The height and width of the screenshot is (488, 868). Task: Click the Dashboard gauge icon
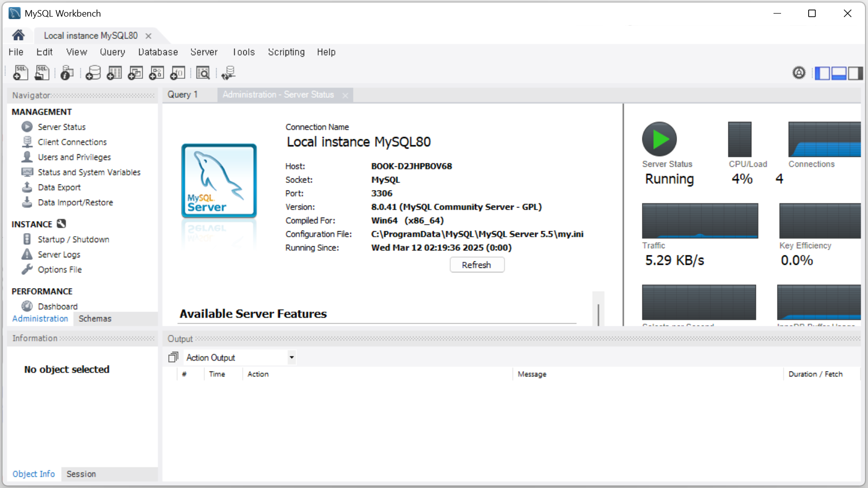(x=27, y=306)
